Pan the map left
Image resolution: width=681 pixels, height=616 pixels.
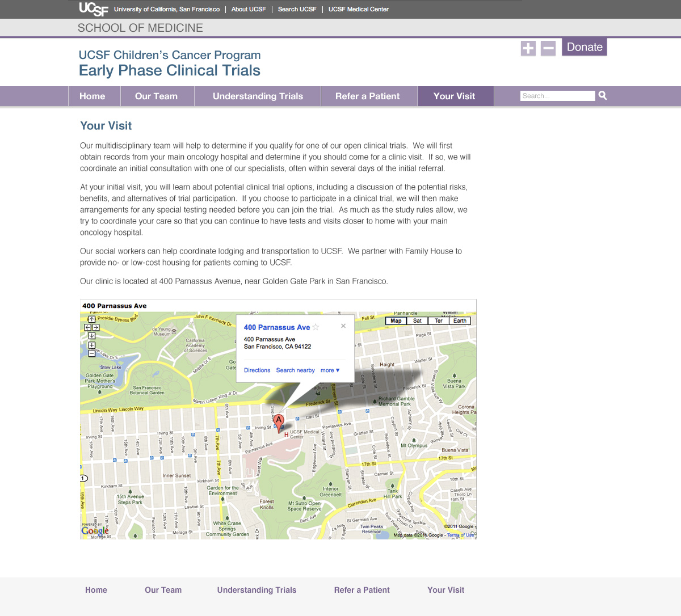tap(88, 327)
